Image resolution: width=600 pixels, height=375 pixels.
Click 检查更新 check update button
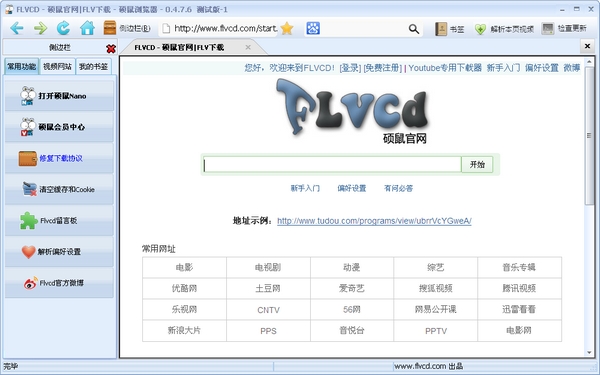tap(564, 28)
